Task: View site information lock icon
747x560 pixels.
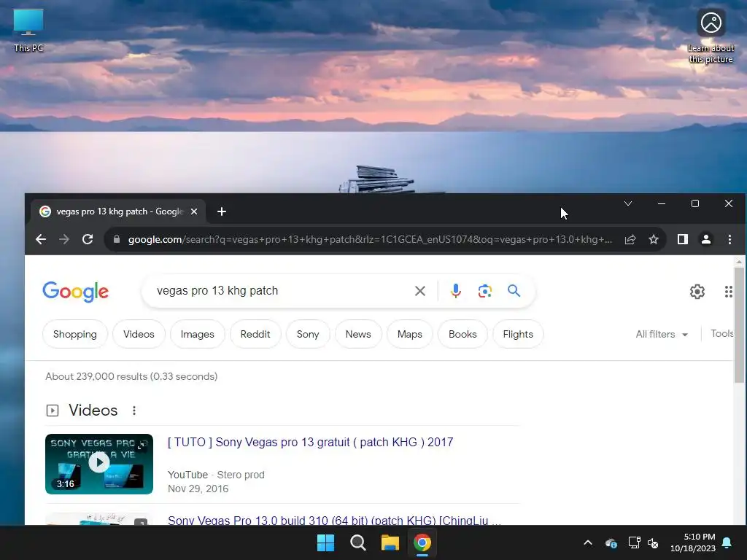Action: coord(117,239)
